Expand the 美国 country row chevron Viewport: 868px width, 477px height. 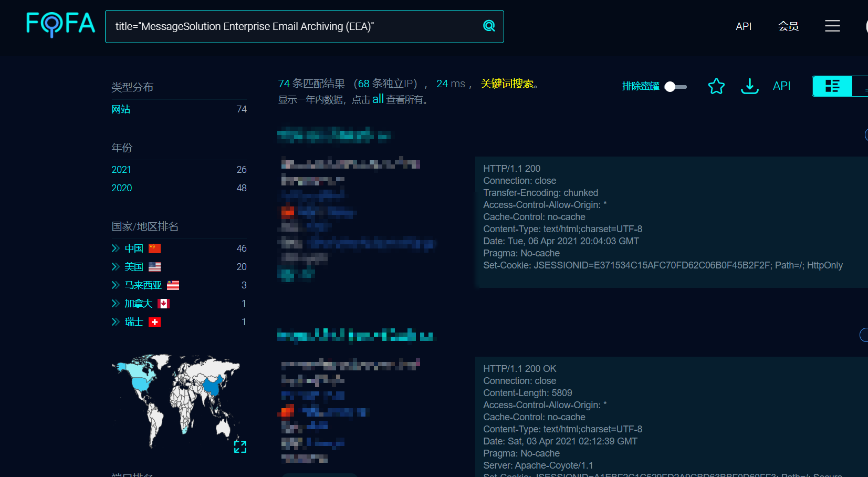pos(116,267)
